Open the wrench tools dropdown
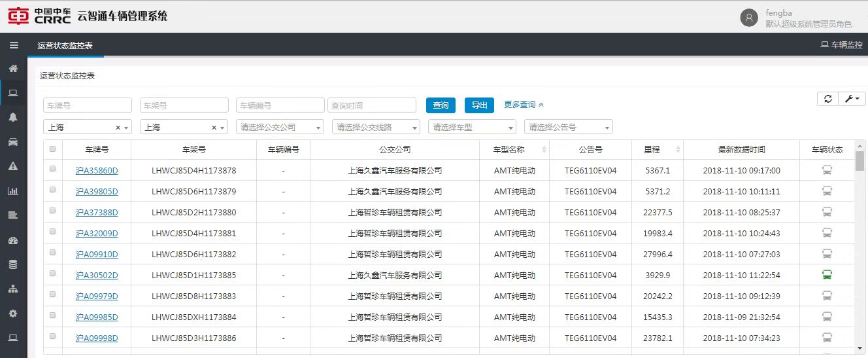The width and height of the screenshot is (868, 358). [x=852, y=98]
